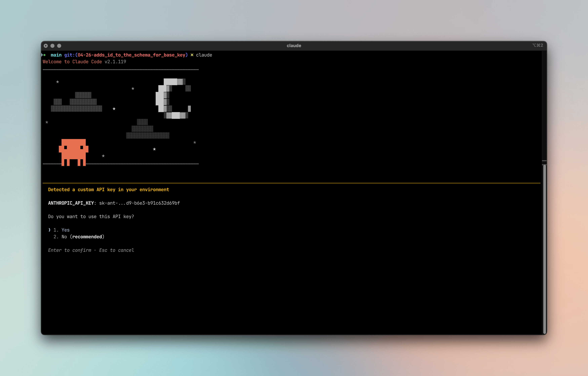Click the 'Detected a custom API key' heading
The image size is (588, 376).
pyautogui.click(x=108, y=190)
